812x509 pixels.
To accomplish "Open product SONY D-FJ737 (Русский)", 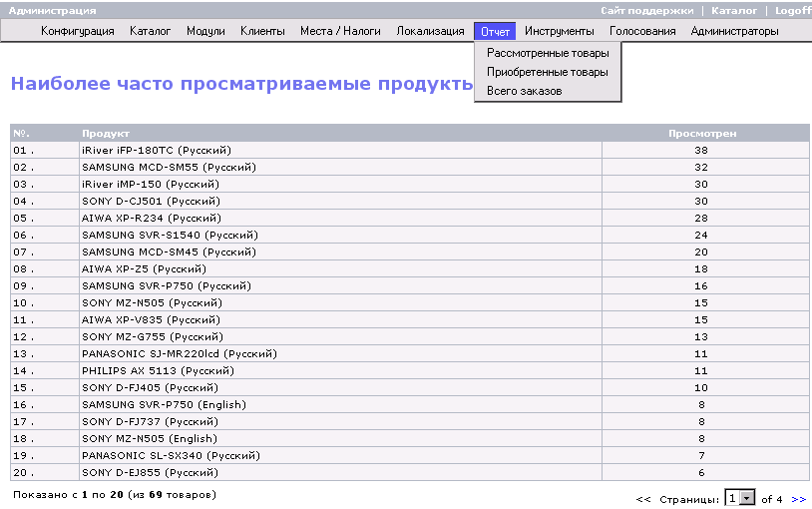I will click(151, 421).
